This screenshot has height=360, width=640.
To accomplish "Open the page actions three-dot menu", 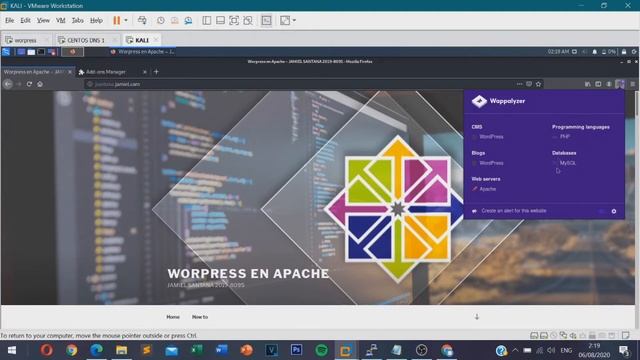I will [x=519, y=84].
